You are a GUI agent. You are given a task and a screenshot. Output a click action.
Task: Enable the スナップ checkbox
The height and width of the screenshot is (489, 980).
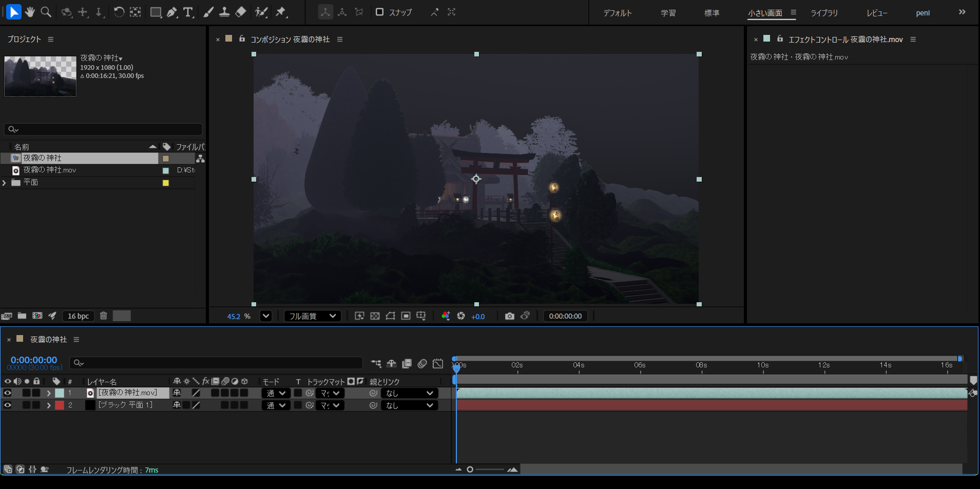click(x=380, y=12)
